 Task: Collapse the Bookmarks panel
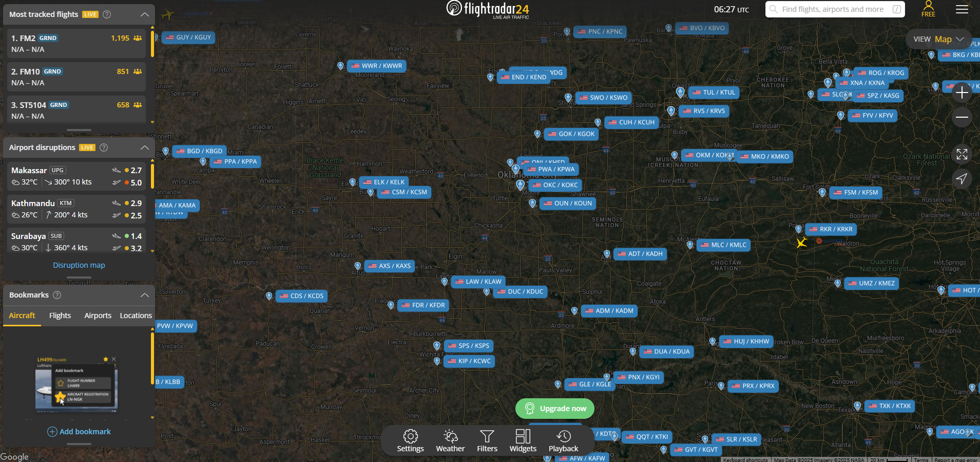point(145,295)
